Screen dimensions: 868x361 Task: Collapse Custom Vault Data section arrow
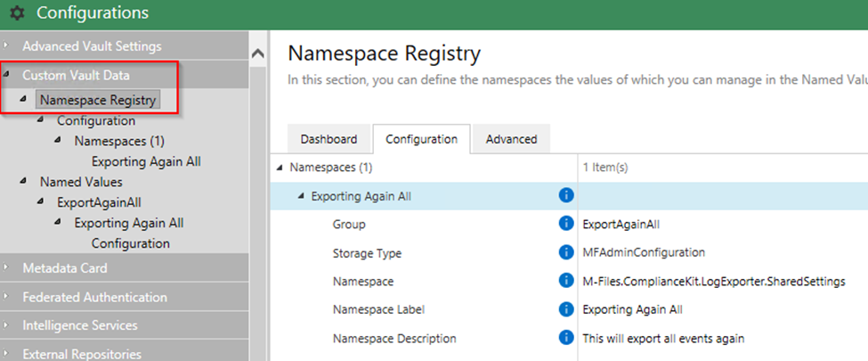6,74
